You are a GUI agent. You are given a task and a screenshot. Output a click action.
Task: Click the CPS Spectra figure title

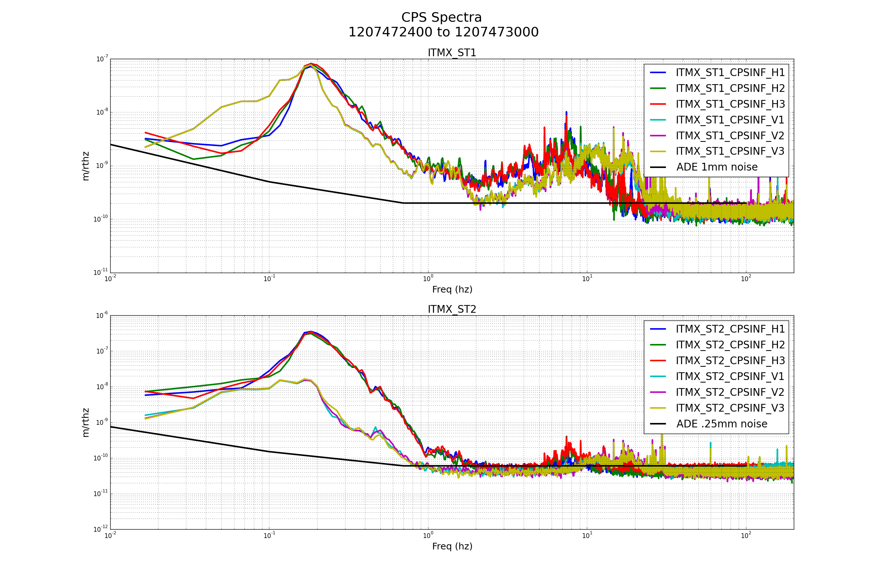click(441, 18)
